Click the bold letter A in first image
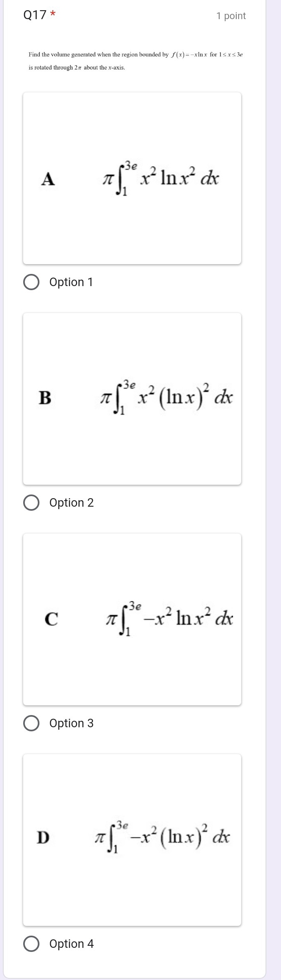Image resolution: width=281 pixels, height=980 pixels. click(x=48, y=179)
